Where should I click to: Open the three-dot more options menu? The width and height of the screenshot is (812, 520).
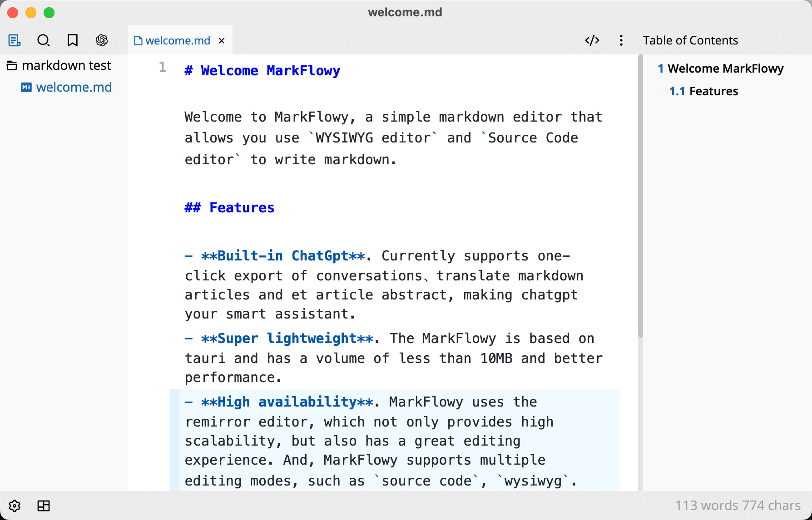(x=621, y=40)
